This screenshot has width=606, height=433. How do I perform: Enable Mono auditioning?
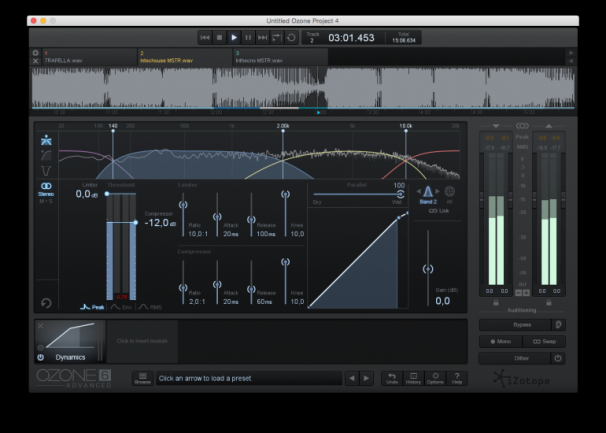point(500,341)
